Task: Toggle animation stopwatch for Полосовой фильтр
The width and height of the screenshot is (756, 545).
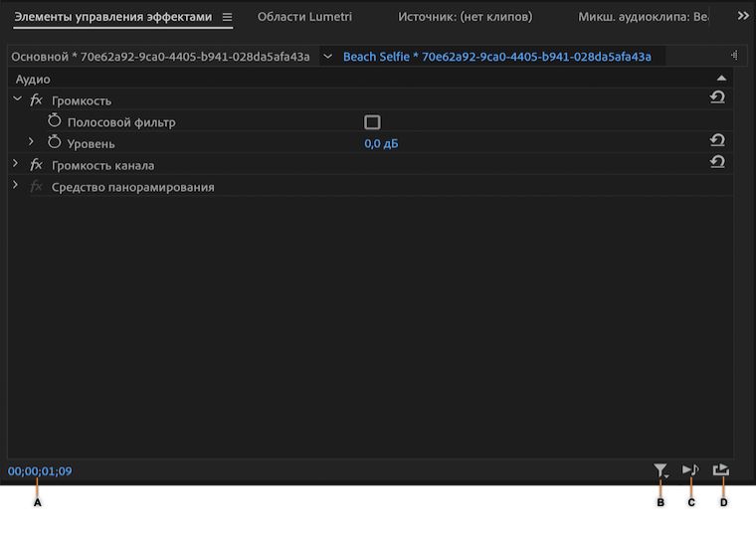Action: [54, 120]
